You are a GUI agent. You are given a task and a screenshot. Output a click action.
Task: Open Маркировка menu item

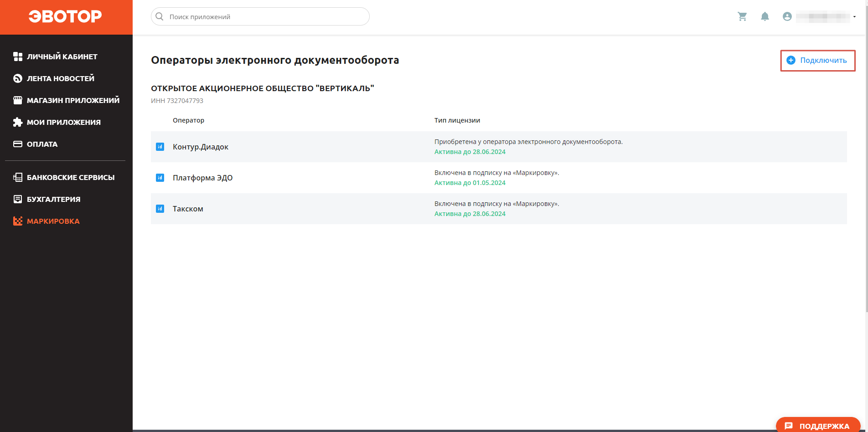tap(53, 221)
